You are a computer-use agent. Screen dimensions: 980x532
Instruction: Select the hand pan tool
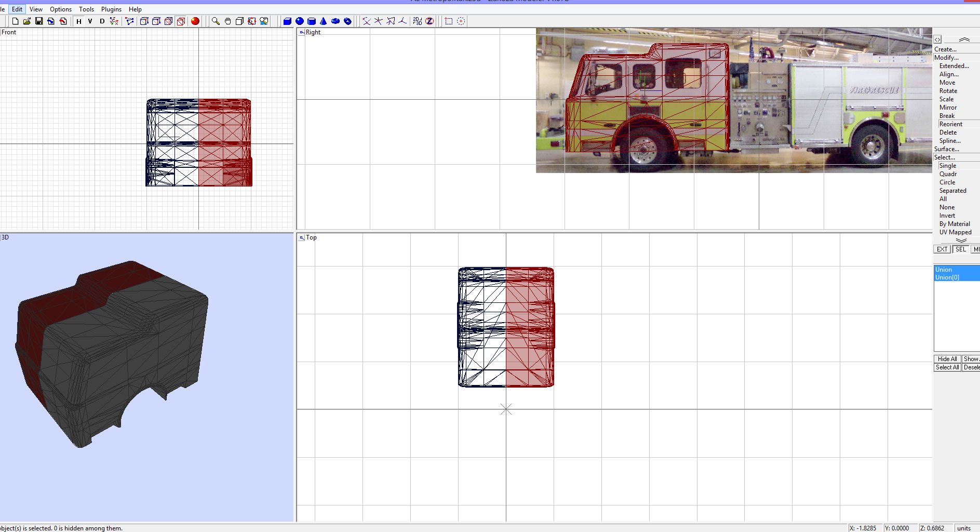pyautogui.click(x=227, y=21)
